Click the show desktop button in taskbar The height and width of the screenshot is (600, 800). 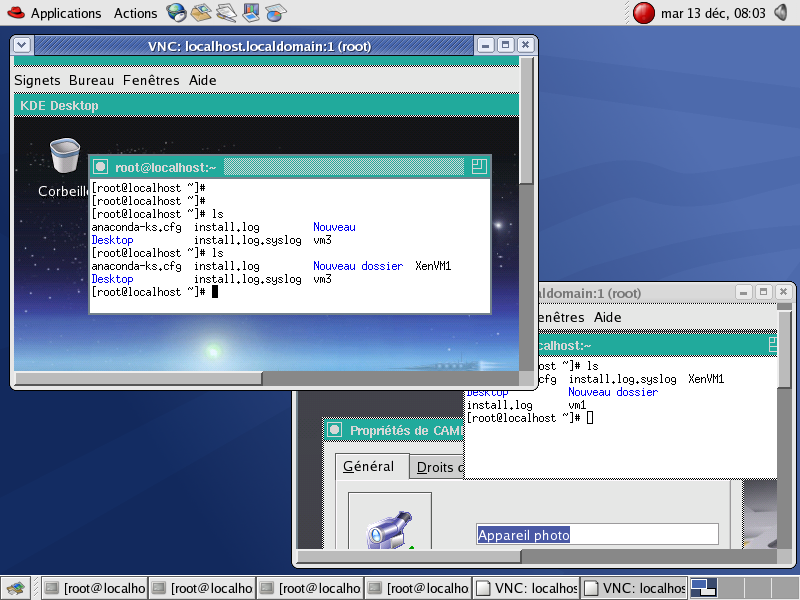pyautogui.click(x=14, y=588)
